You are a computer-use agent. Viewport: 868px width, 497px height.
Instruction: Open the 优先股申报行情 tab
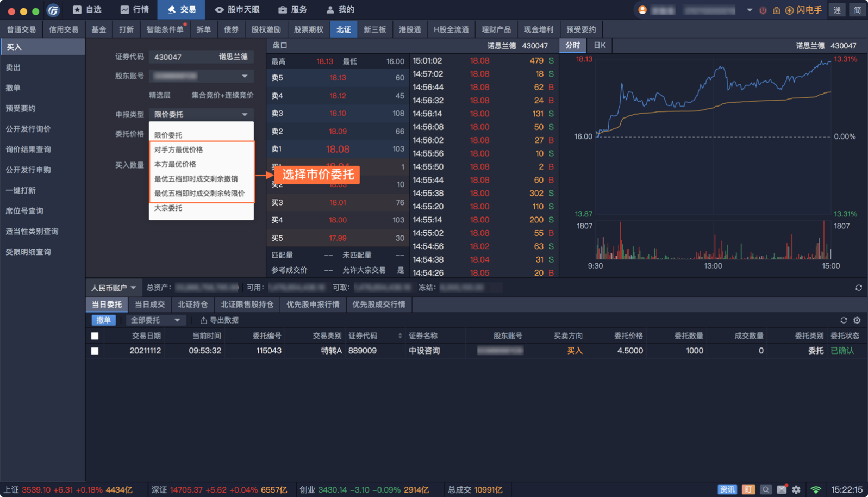pyautogui.click(x=313, y=305)
